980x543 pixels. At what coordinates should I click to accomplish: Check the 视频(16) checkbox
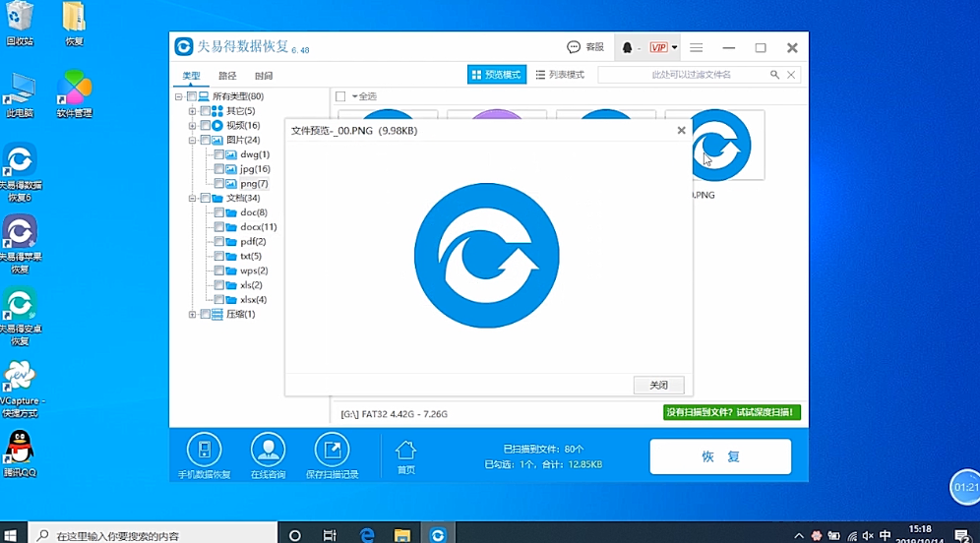point(205,126)
